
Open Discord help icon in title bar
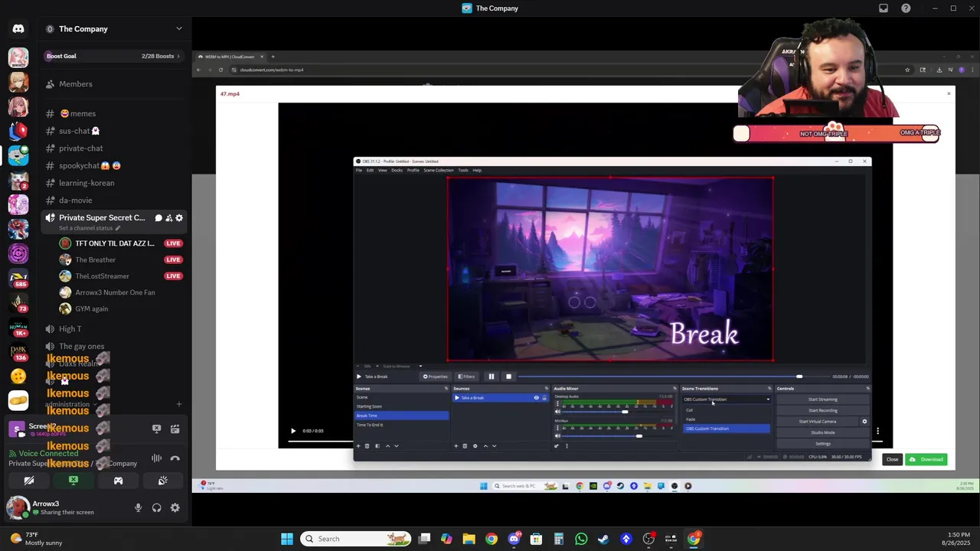point(906,8)
